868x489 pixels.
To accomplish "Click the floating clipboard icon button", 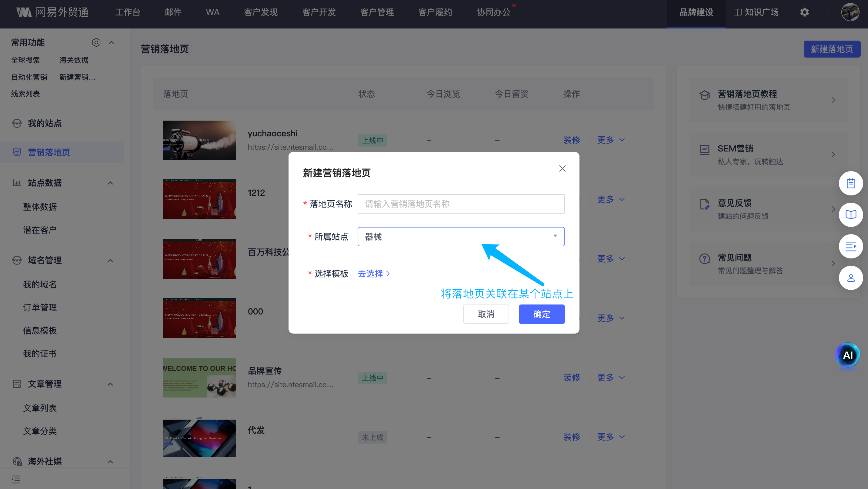I will (850, 183).
